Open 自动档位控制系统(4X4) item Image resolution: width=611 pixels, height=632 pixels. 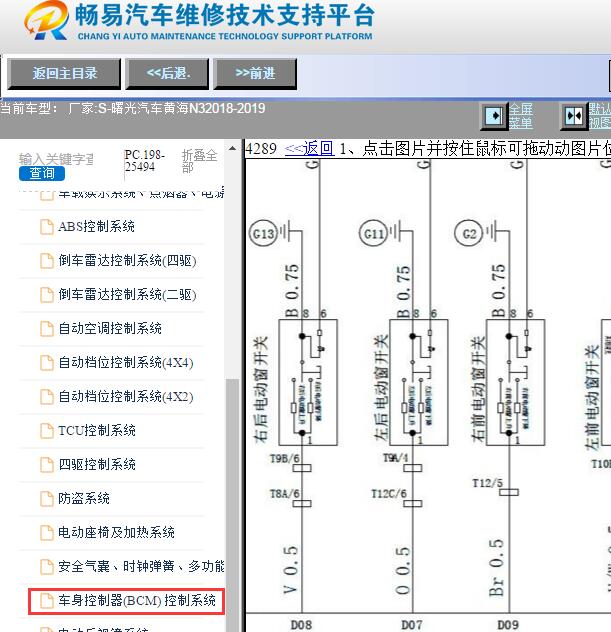click(x=126, y=362)
